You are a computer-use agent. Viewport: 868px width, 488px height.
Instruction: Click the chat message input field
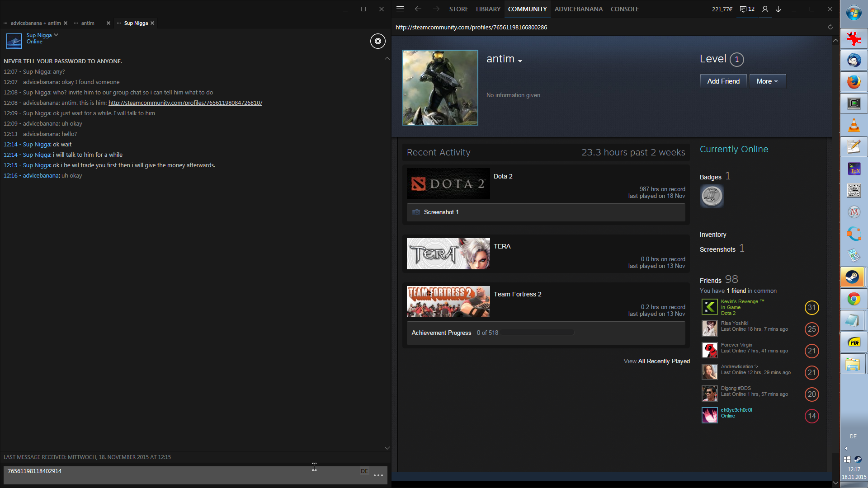tap(181, 475)
